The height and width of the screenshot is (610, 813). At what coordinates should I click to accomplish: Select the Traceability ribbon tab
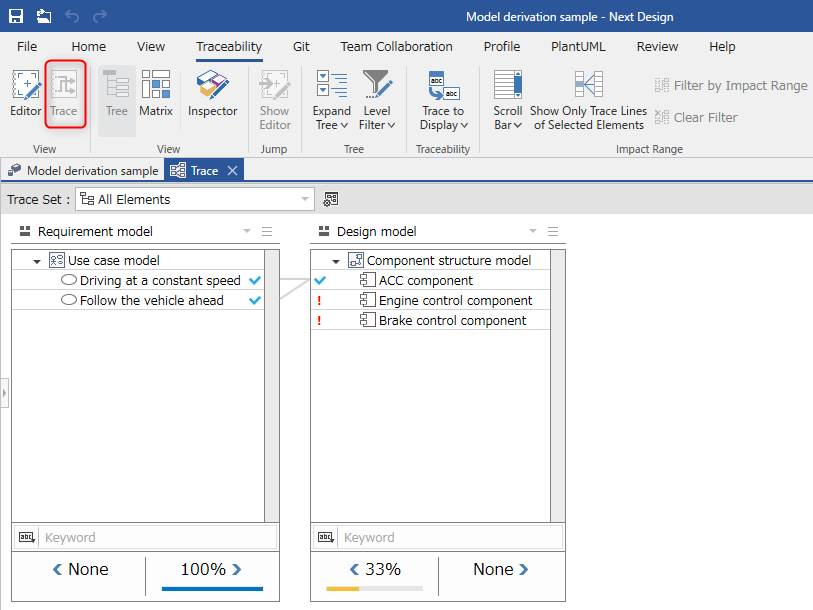pyautogui.click(x=229, y=47)
